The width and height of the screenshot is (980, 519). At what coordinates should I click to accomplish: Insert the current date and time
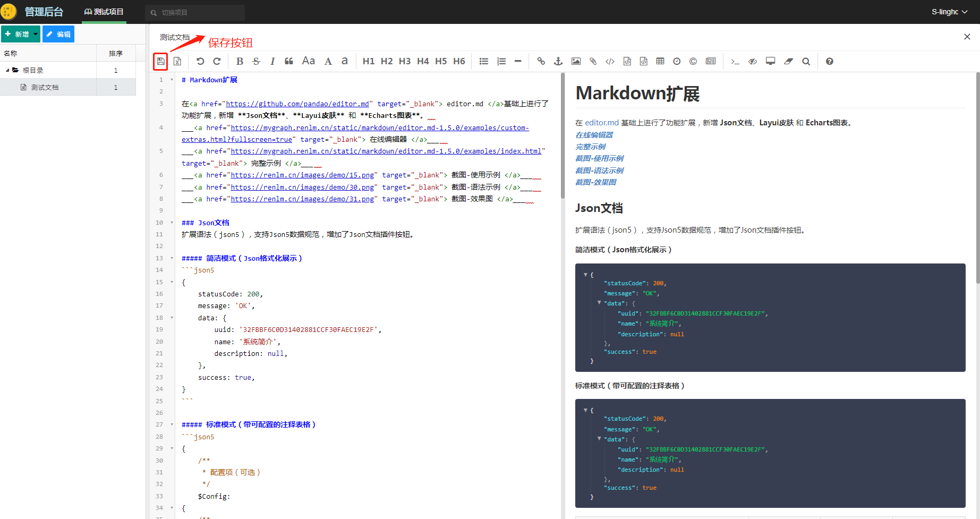coord(676,61)
